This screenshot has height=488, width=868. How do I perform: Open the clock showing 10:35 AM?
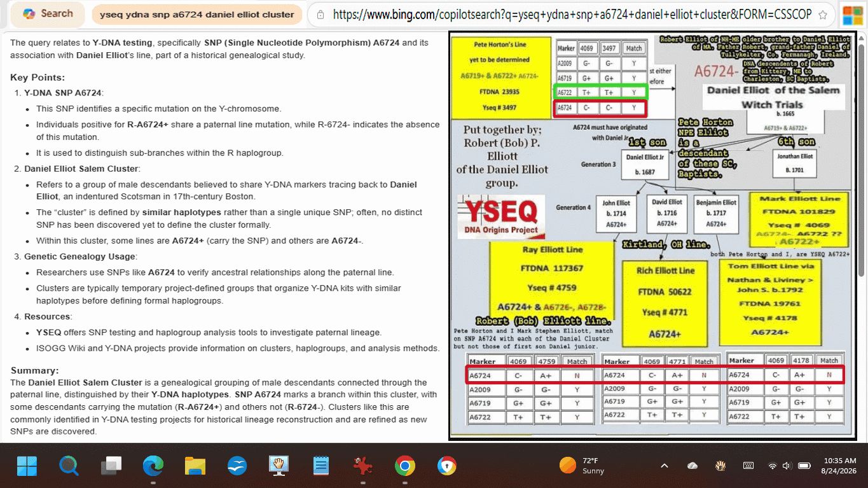[x=840, y=466]
